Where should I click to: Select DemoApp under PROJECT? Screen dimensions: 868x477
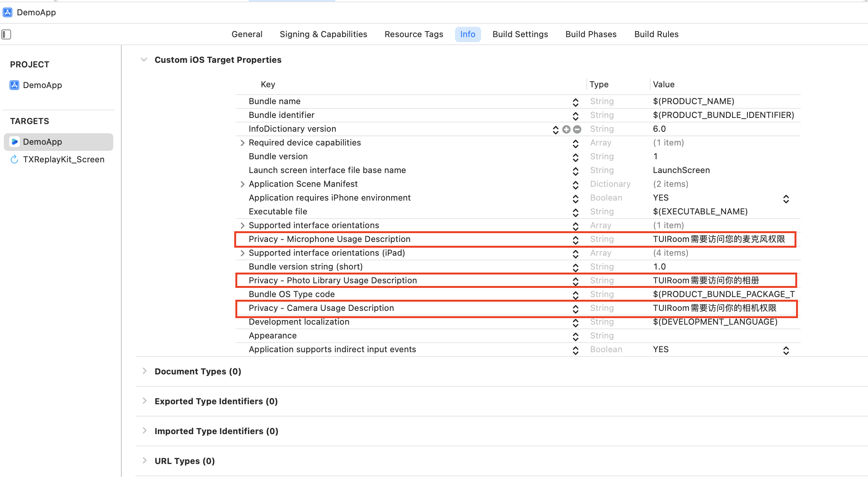36,85
